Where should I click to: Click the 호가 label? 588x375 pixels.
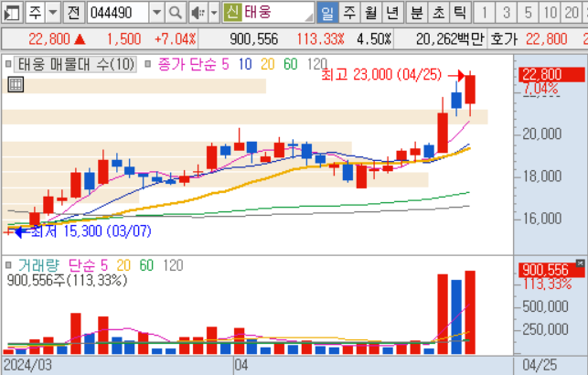504,38
